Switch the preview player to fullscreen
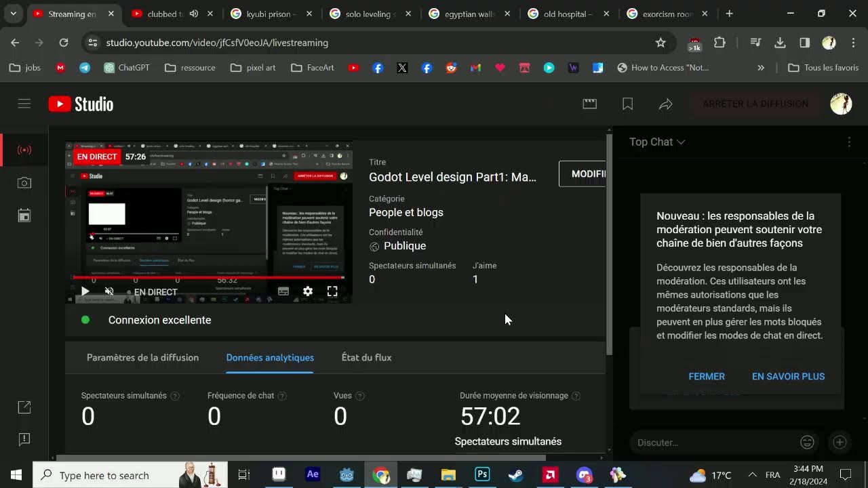The height and width of the screenshot is (488, 868). pyautogui.click(x=332, y=291)
